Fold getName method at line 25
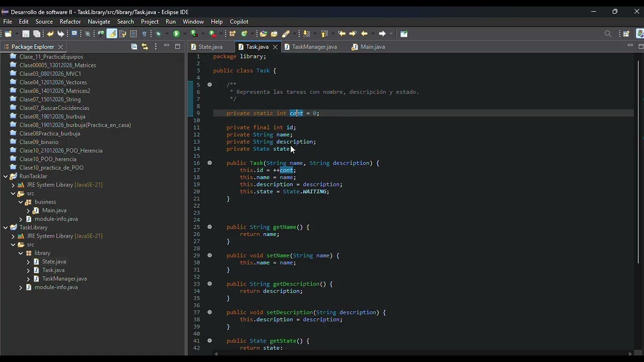This screenshot has width=644, height=362. pyautogui.click(x=210, y=227)
